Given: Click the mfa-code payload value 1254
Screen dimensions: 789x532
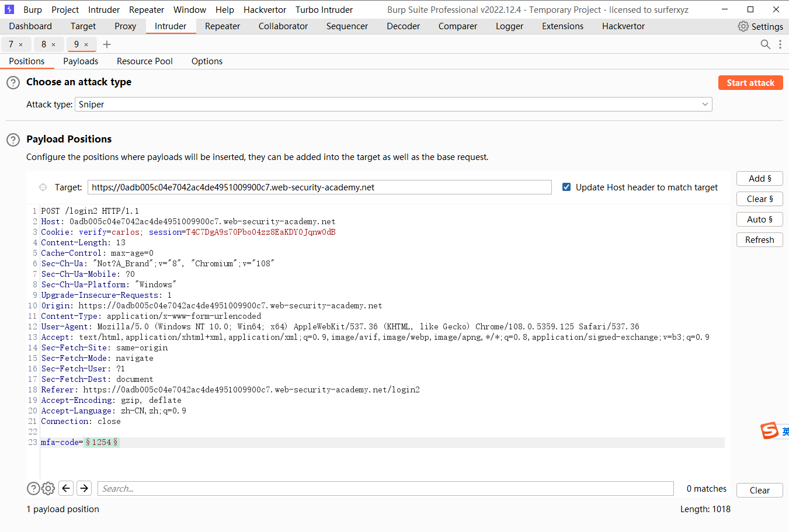Looking at the screenshot, I should point(102,443).
